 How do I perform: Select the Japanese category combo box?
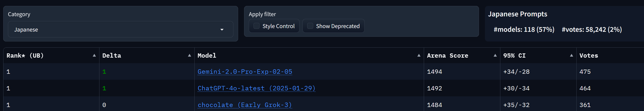[x=121, y=30]
